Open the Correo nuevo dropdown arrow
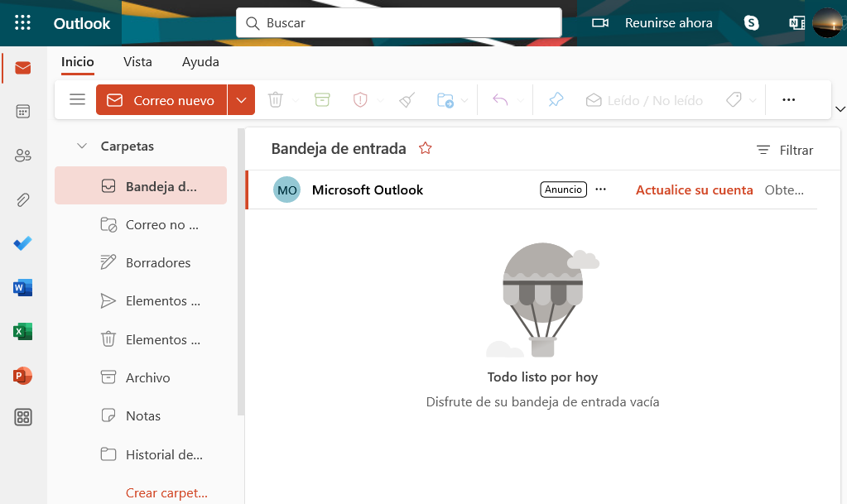 242,100
